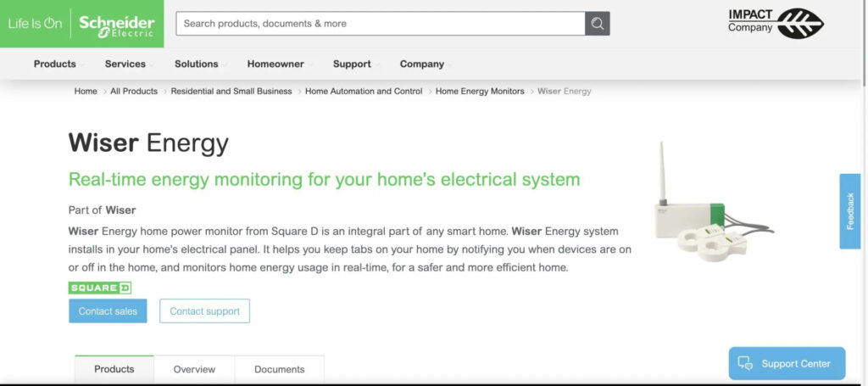Image resolution: width=868 pixels, height=386 pixels.
Task: Click the search magnifier icon button
Action: tap(598, 23)
